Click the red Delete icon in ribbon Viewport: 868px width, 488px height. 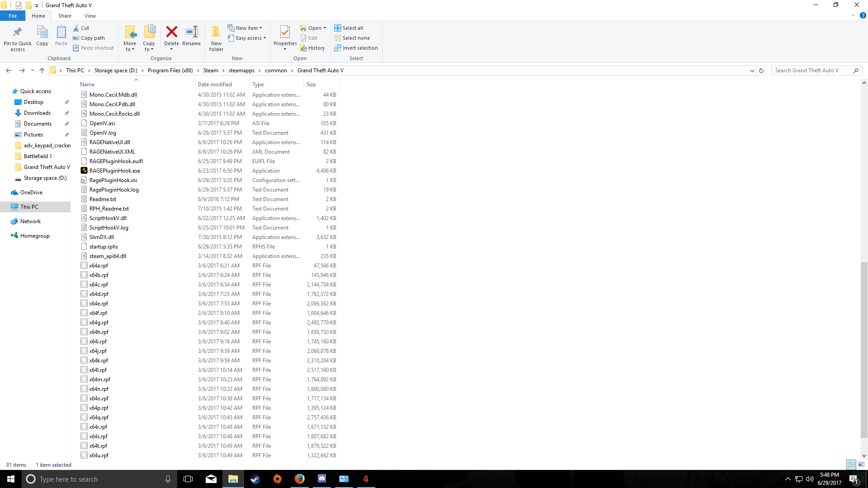coord(171,33)
